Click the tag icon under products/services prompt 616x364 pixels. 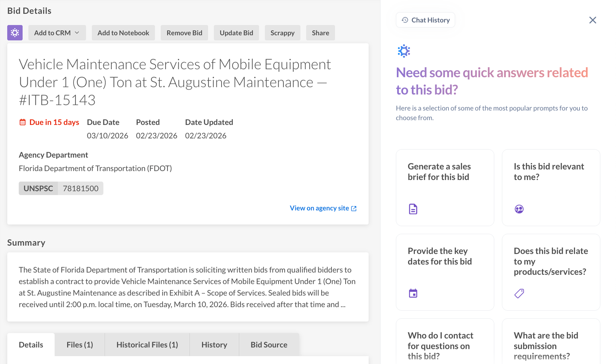click(519, 293)
